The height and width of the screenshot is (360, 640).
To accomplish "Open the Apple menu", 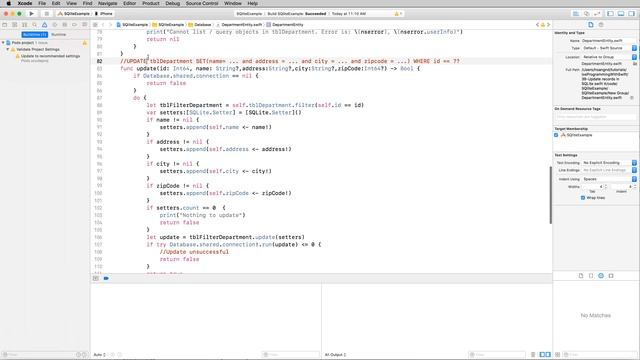I will coord(9,3).
